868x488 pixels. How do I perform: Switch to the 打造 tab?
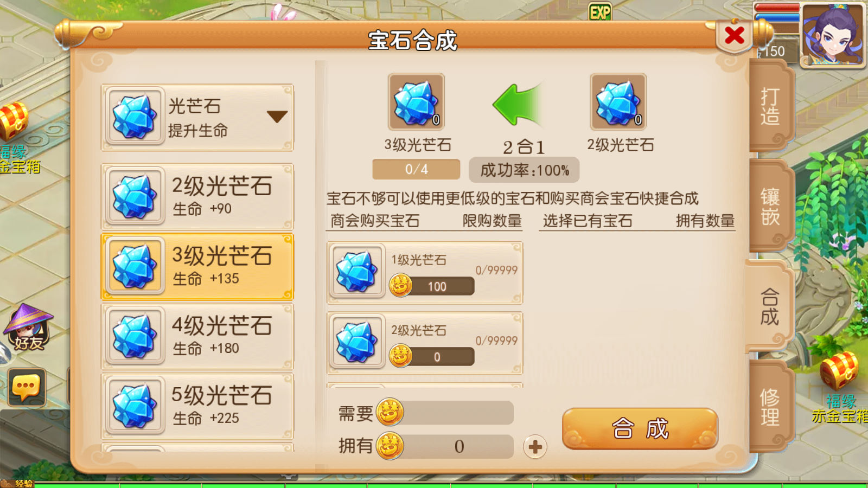pyautogui.click(x=770, y=106)
